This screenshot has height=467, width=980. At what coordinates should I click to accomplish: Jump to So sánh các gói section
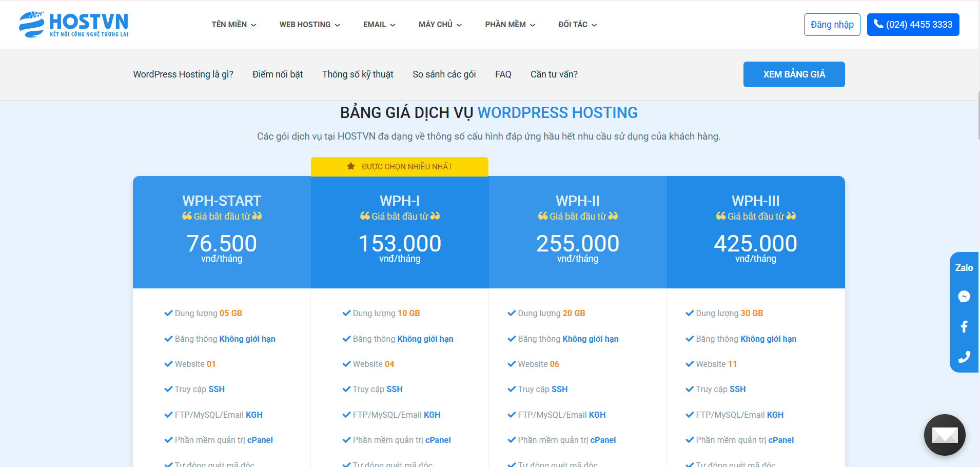point(444,74)
